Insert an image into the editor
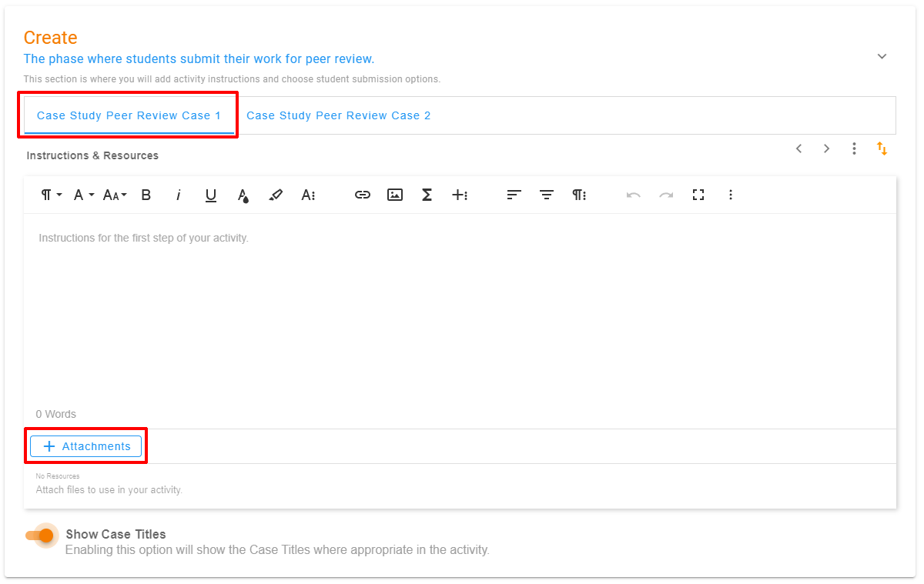This screenshot has width=924, height=584. pyautogui.click(x=395, y=195)
